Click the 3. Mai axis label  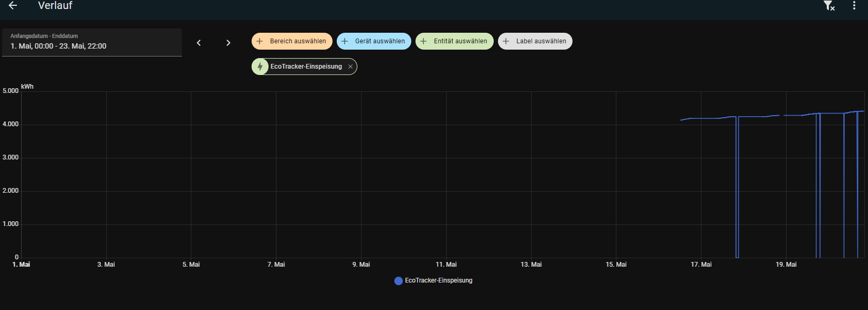pyautogui.click(x=106, y=265)
